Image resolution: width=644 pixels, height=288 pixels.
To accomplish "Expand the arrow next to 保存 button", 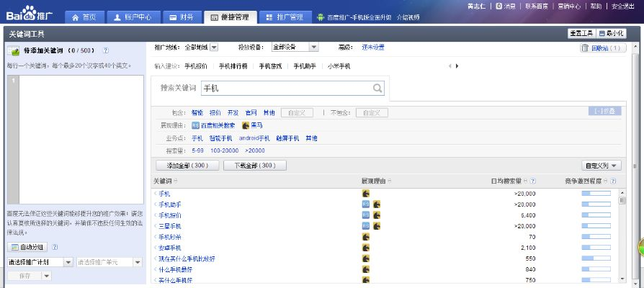I will click(47, 276).
